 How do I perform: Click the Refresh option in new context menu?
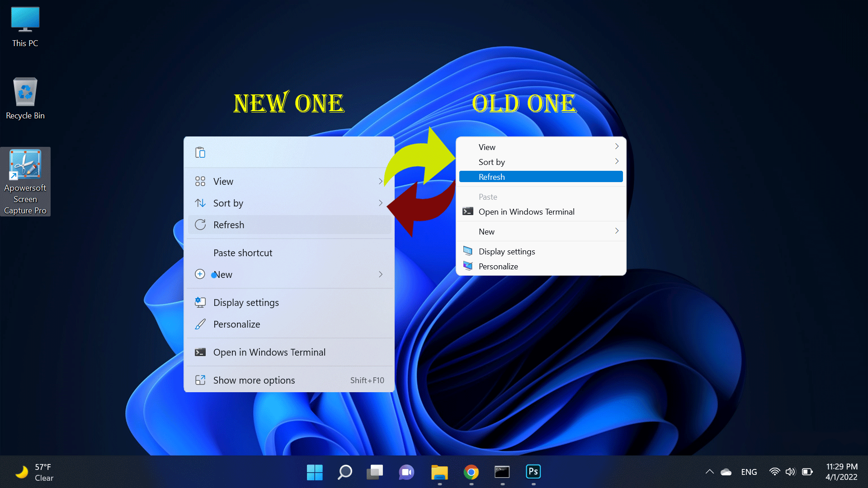pyautogui.click(x=229, y=225)
